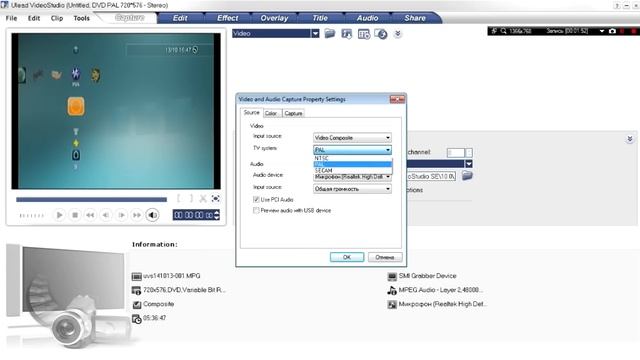The image size is (640, 360).
Task: Click the jog shuttle slider
Action: [31, 216]
